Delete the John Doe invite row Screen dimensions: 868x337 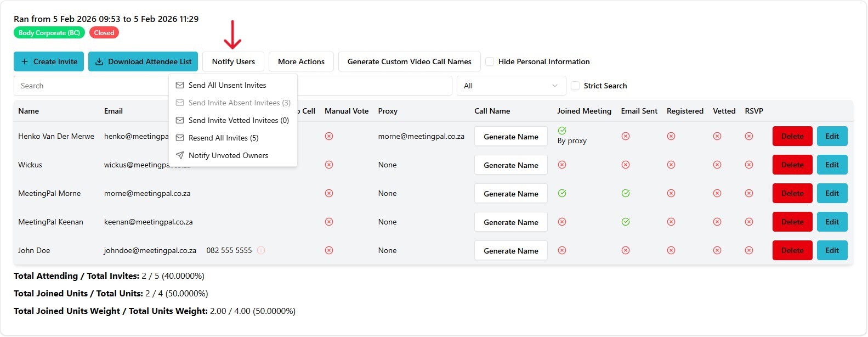pos(792,250)
